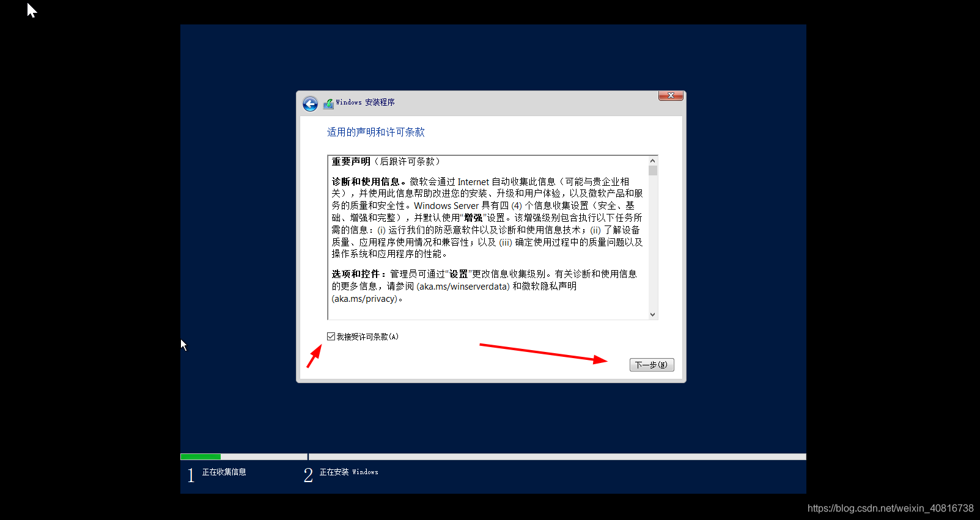The width and height of the screenshot is (980, 520).
Task: Click the 重要声明 heading in license text
Action: (351, 162)
